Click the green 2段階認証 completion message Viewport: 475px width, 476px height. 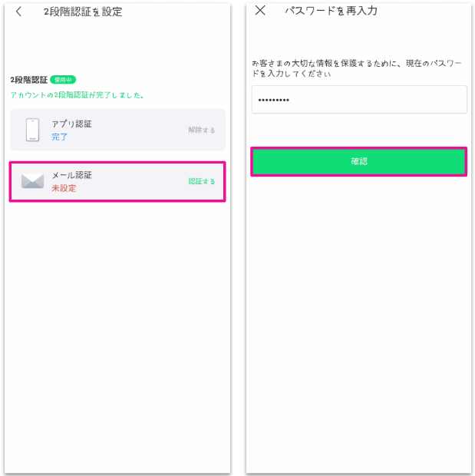(78, 95)
